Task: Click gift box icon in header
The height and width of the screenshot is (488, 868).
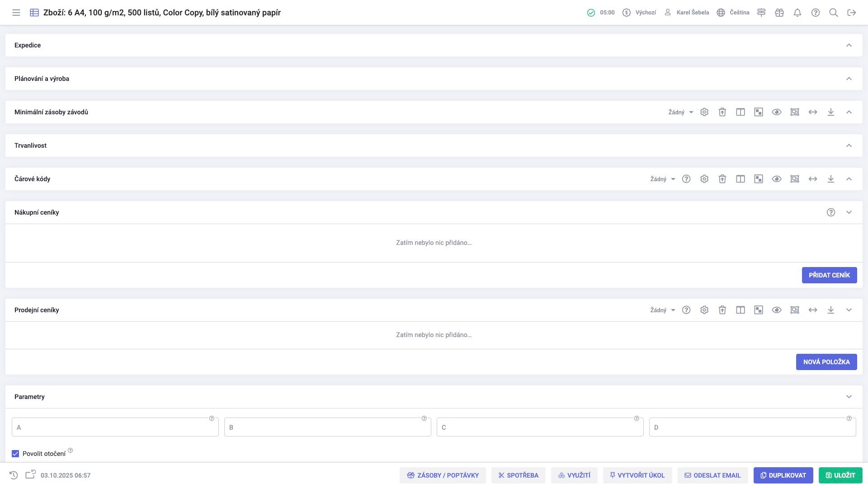Action: click(779, 13)
